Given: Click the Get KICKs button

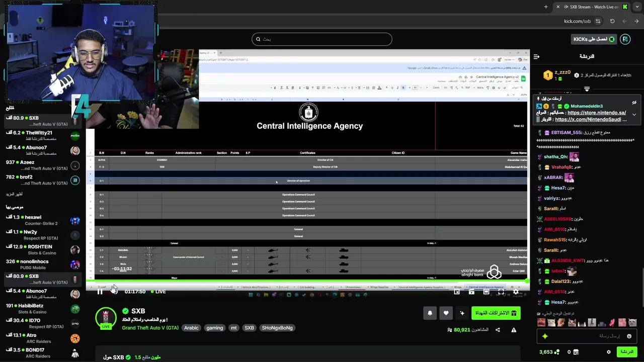Looking at the screenshot, I should coord(594,39).
